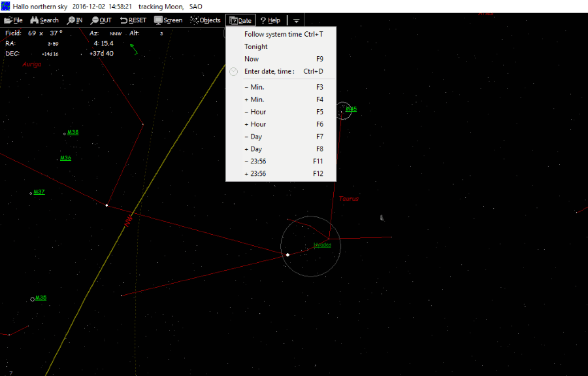Click the M37 circle marker
Screen dimensions: 588x376
coord(31,194)
